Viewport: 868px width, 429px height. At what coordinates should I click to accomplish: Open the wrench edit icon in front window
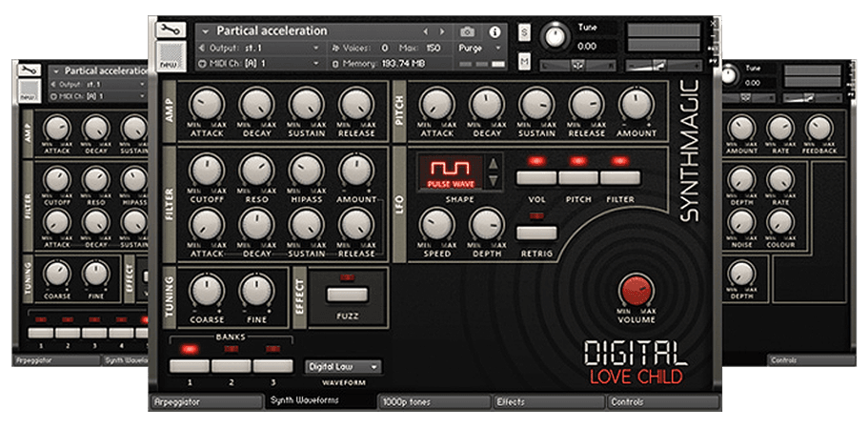tap(171, 30)
